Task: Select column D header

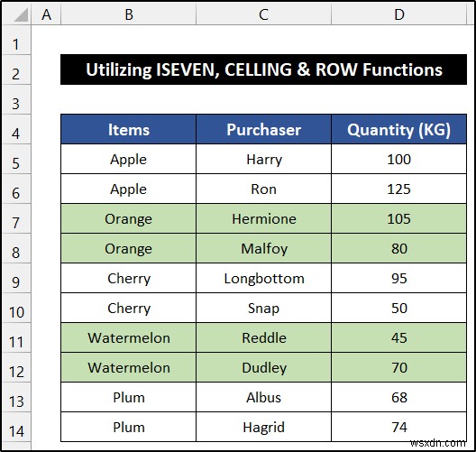Action: click(x=398, y=14)
